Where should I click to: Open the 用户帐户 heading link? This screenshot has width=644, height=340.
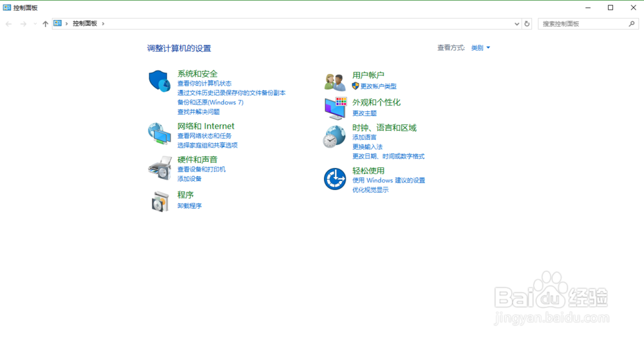[368, 75]
